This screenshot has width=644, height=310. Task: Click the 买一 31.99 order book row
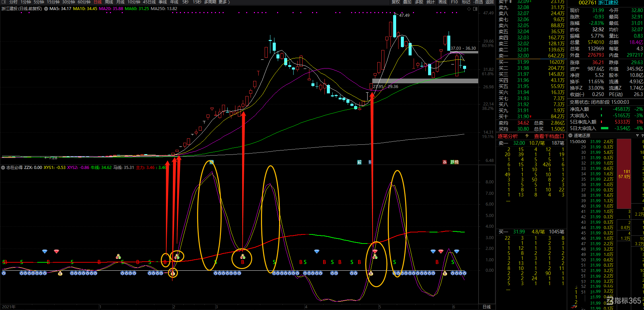pos(531,62)
